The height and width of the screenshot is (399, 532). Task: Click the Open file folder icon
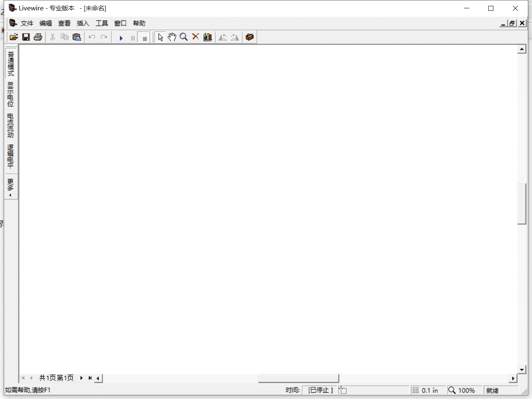[x=14, y=37]
